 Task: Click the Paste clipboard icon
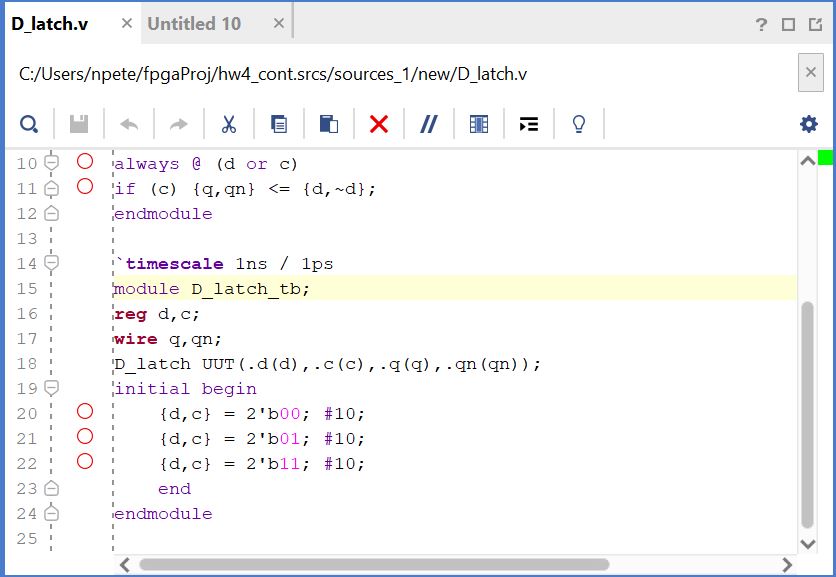click(x=328, y=124)
